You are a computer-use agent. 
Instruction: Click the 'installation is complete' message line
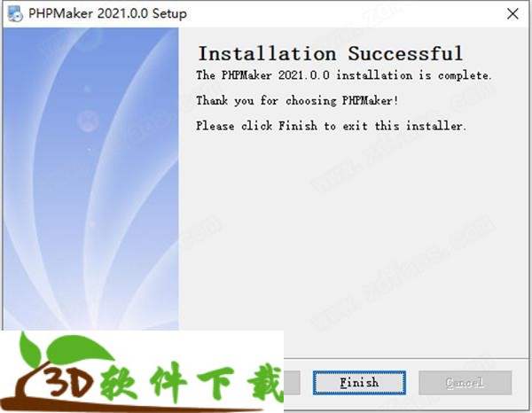[343, 75]
